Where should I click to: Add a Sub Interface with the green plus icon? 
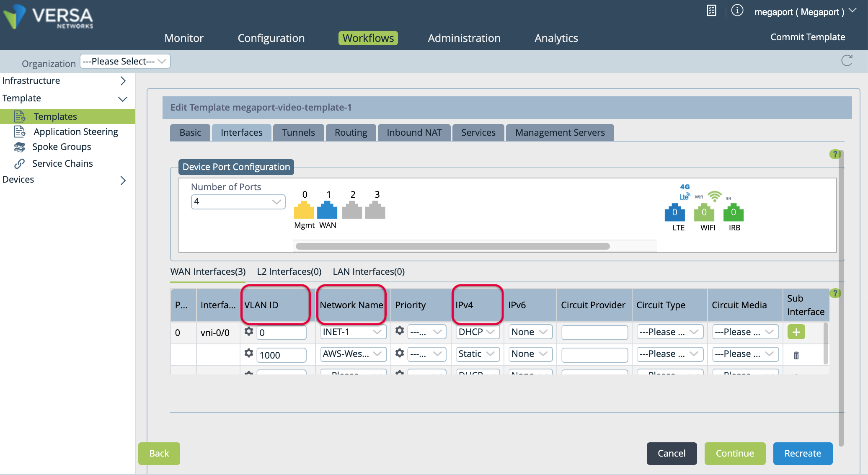point(796,332)
